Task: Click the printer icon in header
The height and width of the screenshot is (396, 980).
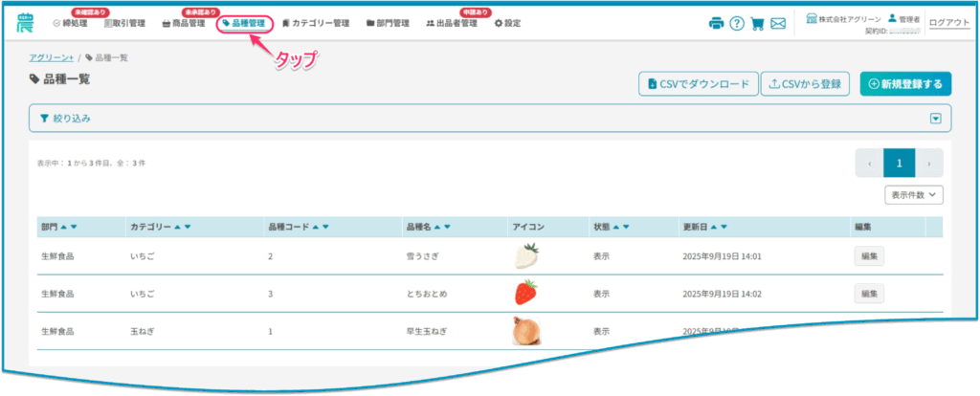Action: tap(716, 24)
